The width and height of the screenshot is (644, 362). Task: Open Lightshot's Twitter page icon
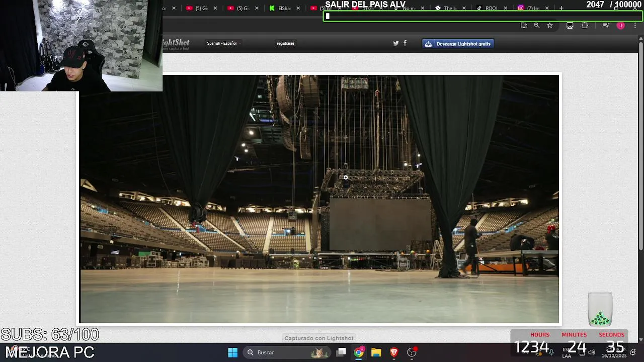[x=396, y=43]
